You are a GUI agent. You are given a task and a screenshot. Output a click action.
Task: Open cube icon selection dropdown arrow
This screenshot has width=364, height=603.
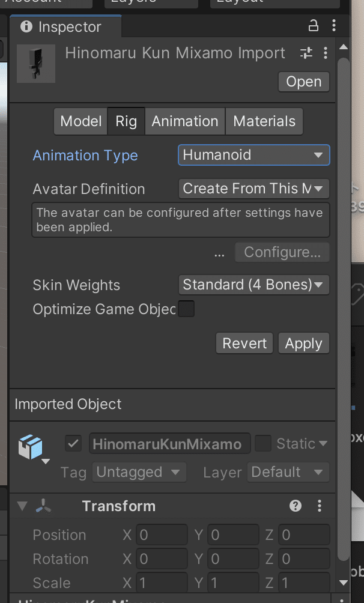coord(46,461)
